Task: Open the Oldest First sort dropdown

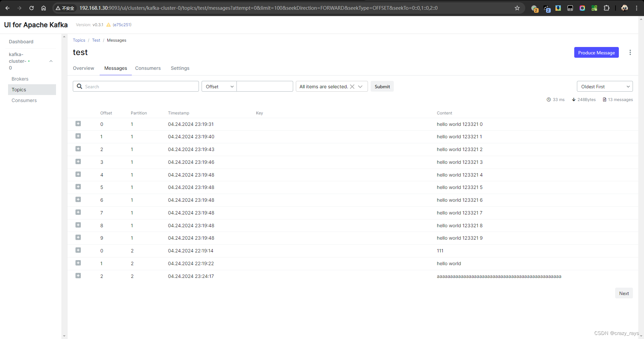Action: [x=605, y=87]
